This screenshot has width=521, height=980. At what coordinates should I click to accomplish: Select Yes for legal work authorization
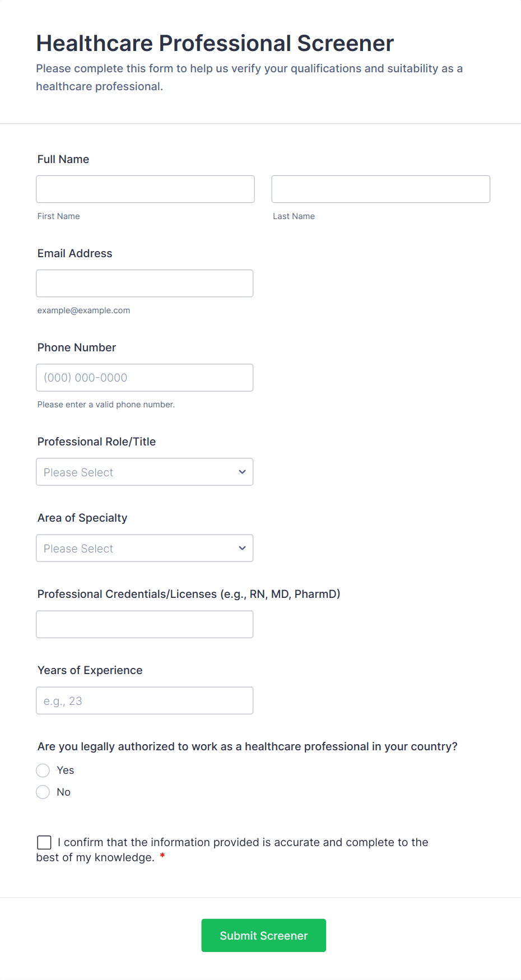pos(43,770)
